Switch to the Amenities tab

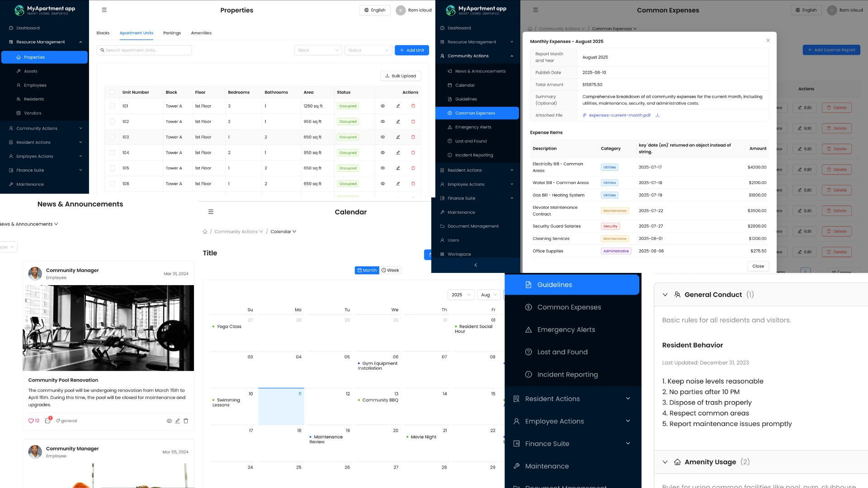pyautogui.click(x=201, y=33)
